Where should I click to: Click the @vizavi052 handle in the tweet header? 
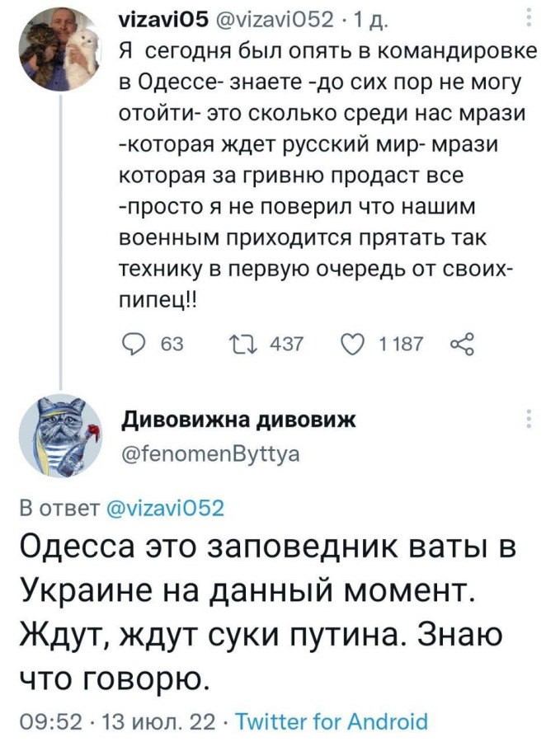tap(275, 20)
